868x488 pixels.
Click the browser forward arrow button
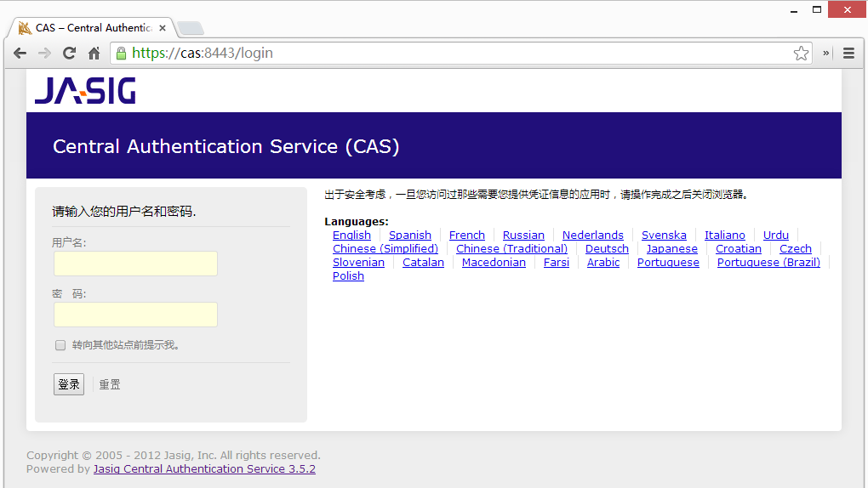pos(44,53)
